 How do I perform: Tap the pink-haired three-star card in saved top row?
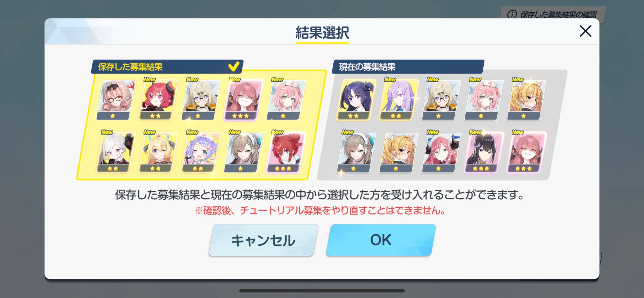242,100
